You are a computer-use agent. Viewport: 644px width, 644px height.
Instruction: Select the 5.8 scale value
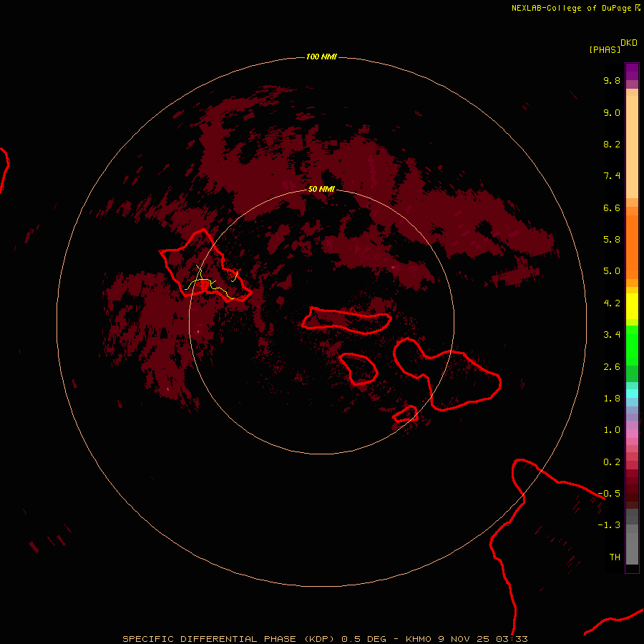click(x=612, y=240)
